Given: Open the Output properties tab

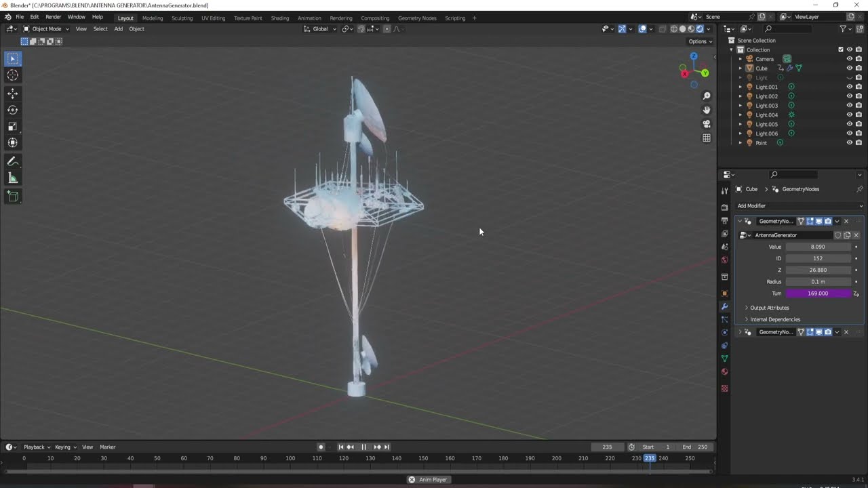Looking at the screenshot, I should [724, 221].
